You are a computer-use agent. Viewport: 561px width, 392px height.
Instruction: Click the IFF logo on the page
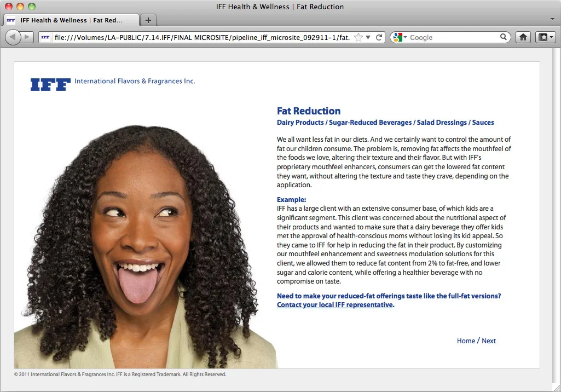[x=50, y=84]
